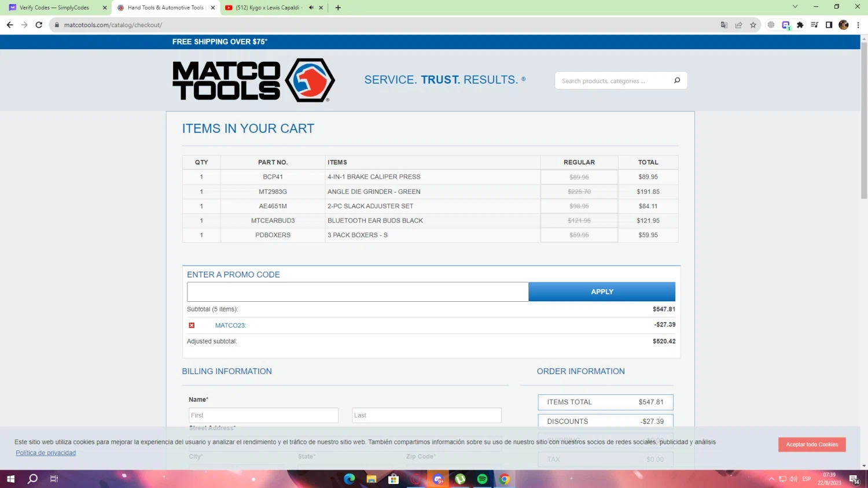
Task: Switch to Hand Tools & Automotive tab
Action: tap(165, 8)
